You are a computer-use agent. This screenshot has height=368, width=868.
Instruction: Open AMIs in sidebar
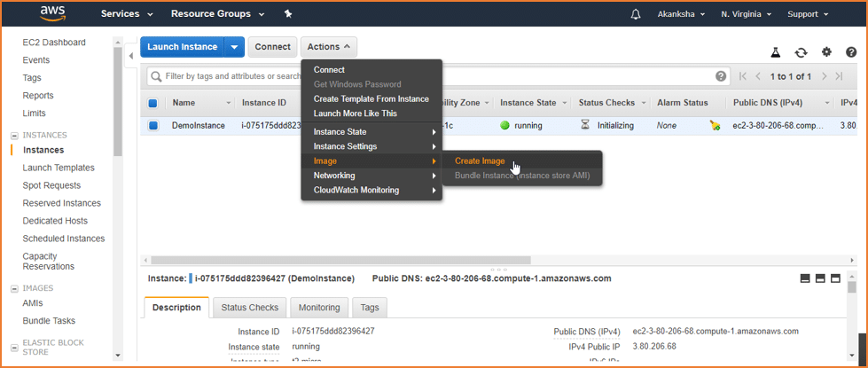coord(33,303)
